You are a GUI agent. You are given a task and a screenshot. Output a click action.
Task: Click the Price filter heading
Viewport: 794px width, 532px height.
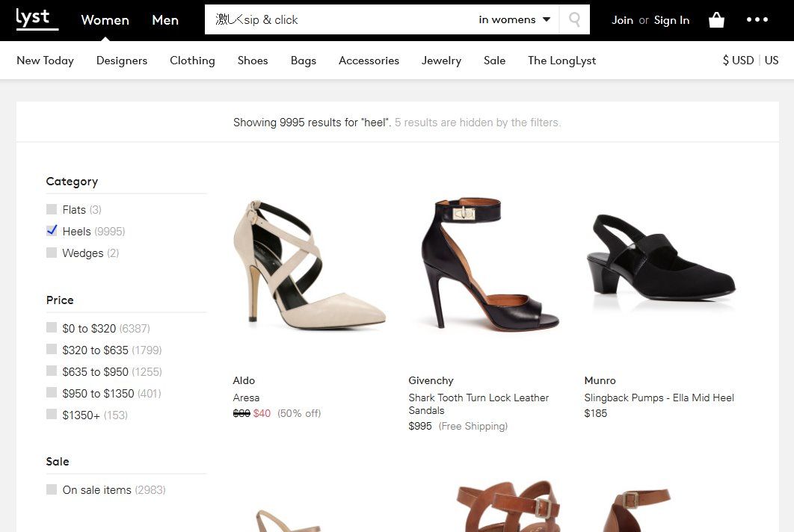(60, 300)
